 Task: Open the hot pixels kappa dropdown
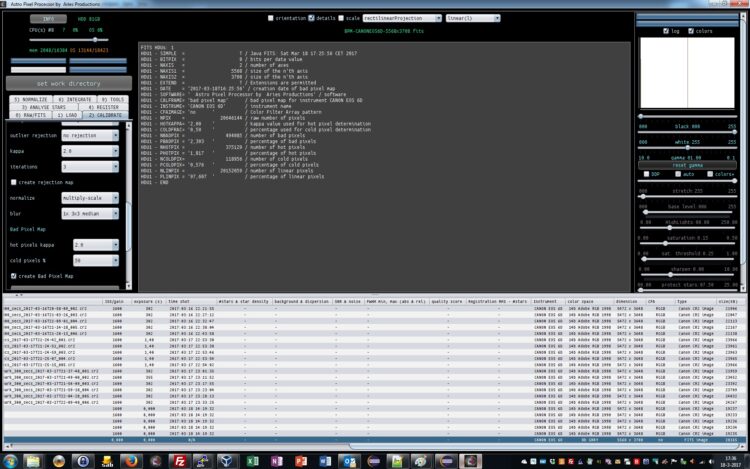pos(96,245)
